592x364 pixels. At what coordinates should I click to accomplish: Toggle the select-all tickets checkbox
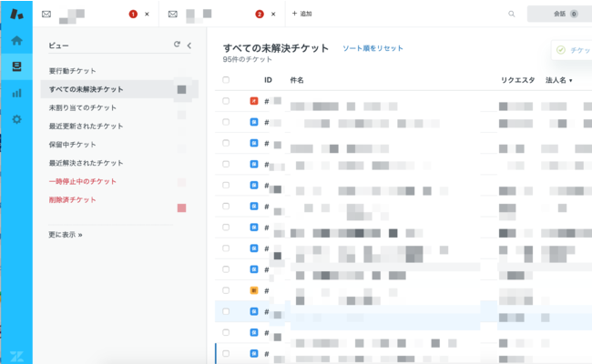click(226, 80)
